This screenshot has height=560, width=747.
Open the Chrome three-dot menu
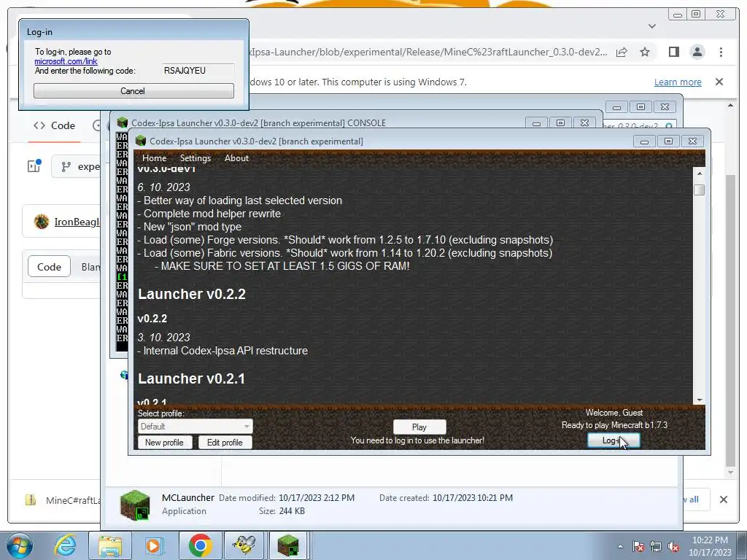click(721, 52)
